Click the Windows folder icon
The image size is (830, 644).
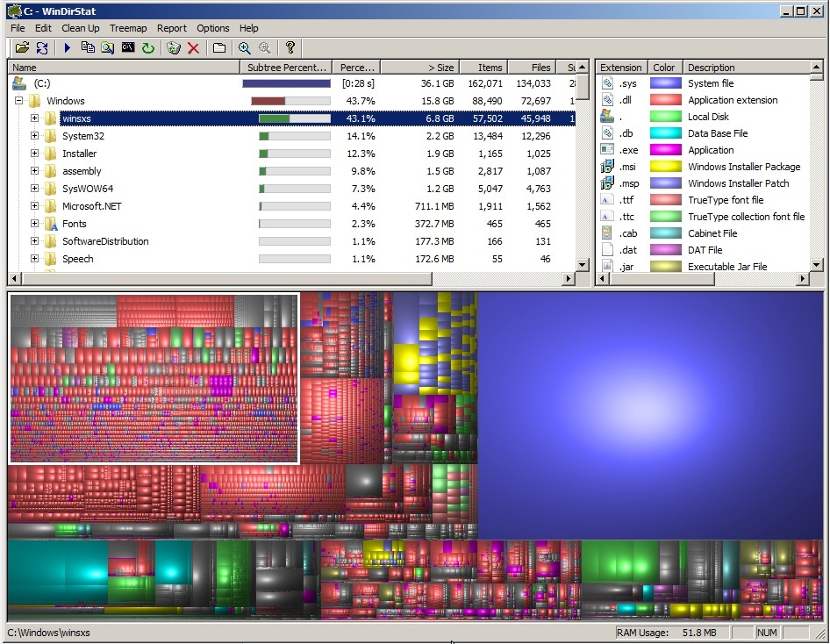coord(34,101)
